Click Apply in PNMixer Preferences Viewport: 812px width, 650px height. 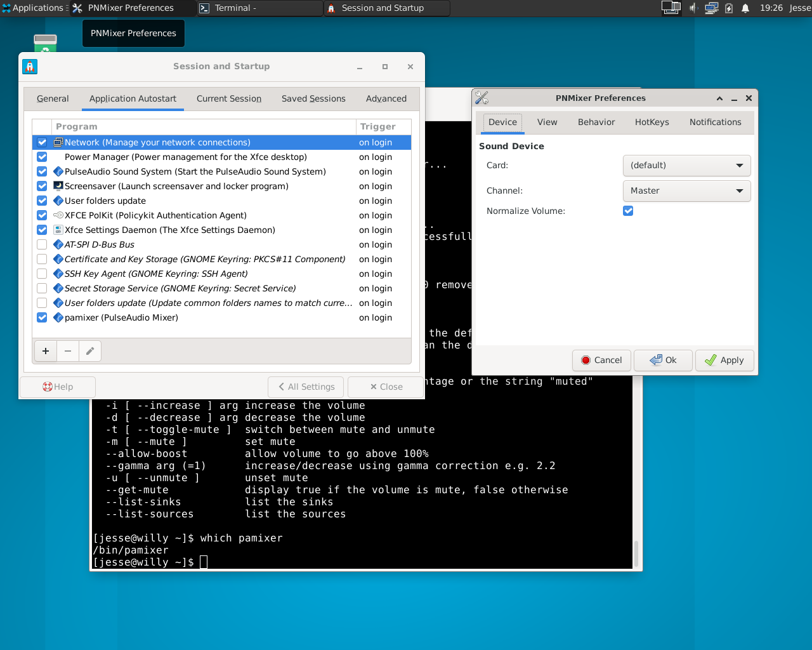[724, 360]
